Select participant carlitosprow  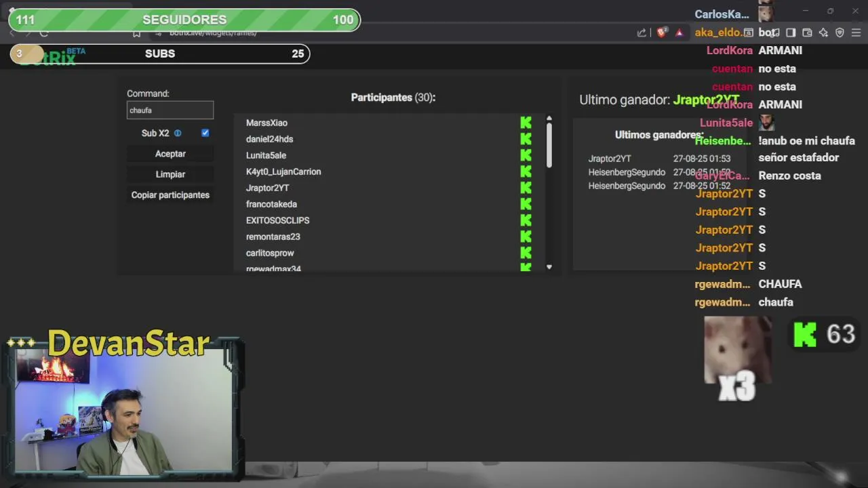click(x=270, y=253)
